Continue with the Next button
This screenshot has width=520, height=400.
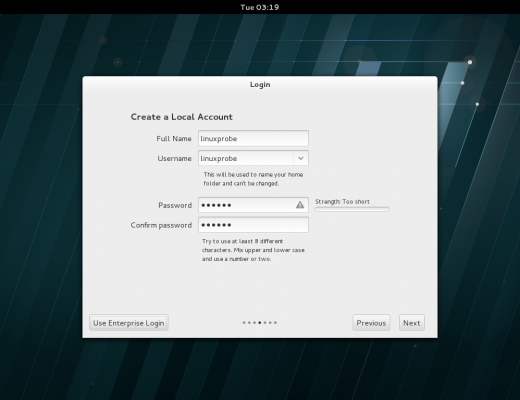(x=412, y=323)
